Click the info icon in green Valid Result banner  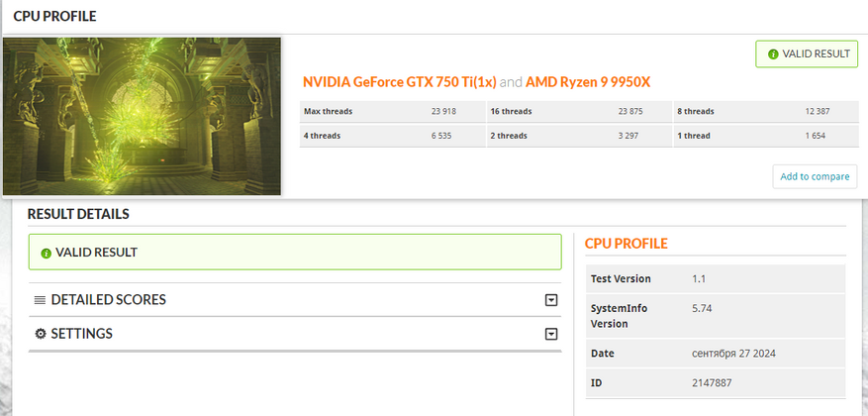tap(46, 253)
